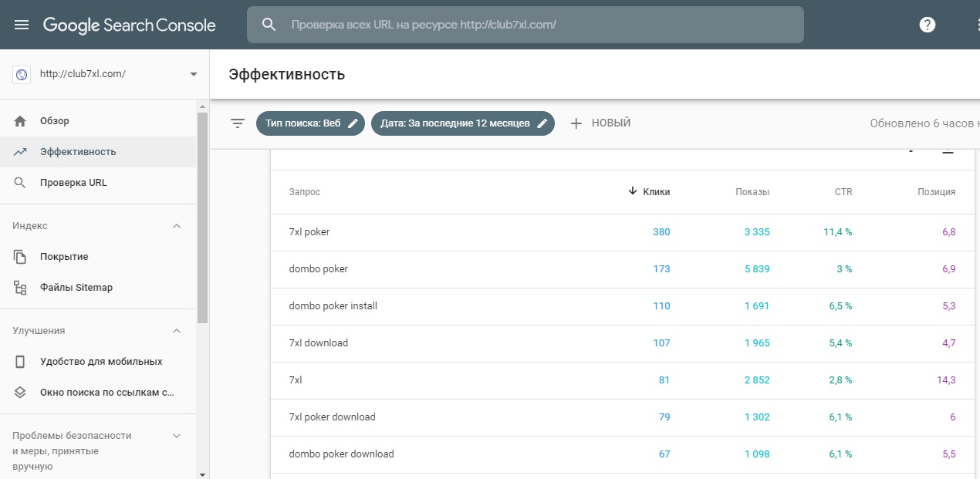Collapse the Улучшения section

177,331
